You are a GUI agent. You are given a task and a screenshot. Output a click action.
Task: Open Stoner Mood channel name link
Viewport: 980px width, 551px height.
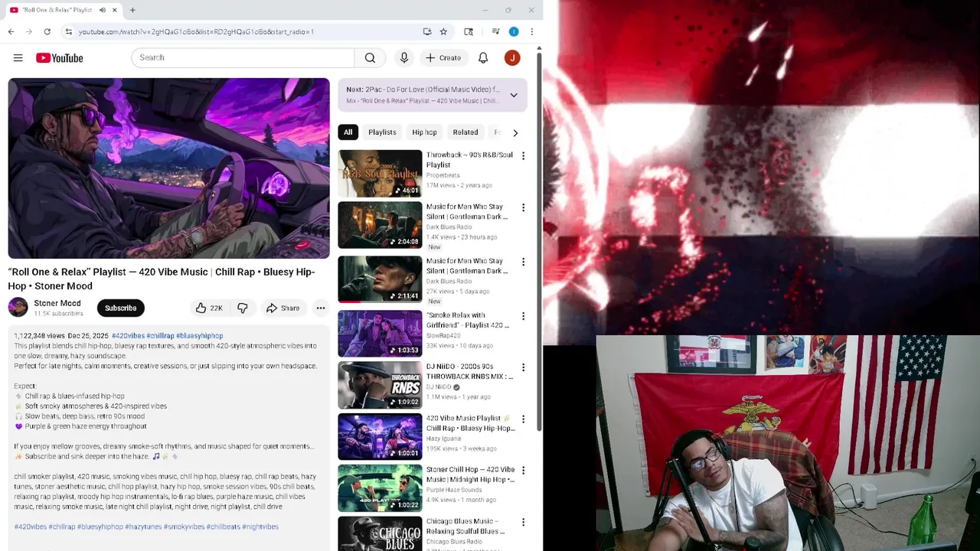tap(57, 303)
